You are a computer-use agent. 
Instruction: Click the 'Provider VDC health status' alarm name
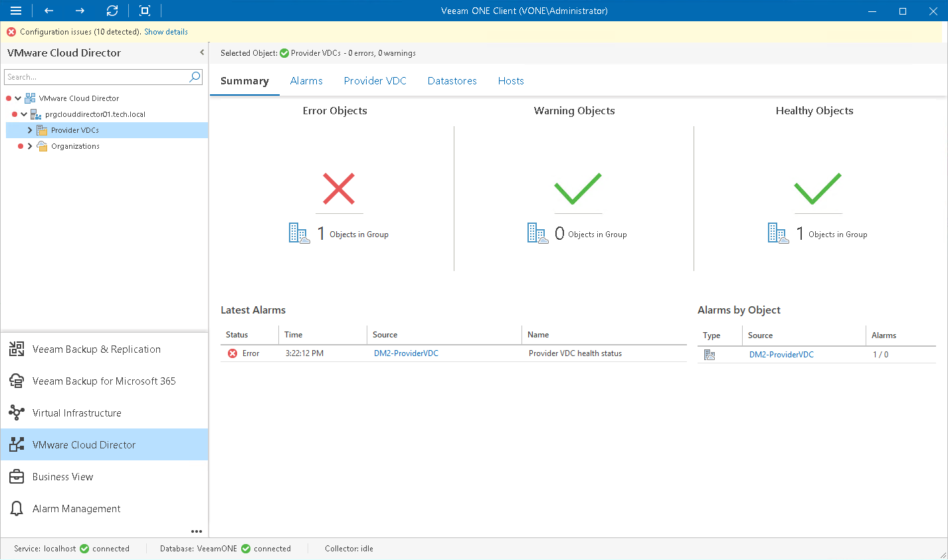(x=575, y=353)
